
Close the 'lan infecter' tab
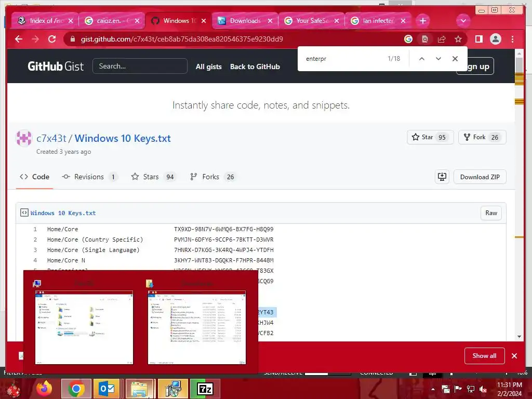403,21
